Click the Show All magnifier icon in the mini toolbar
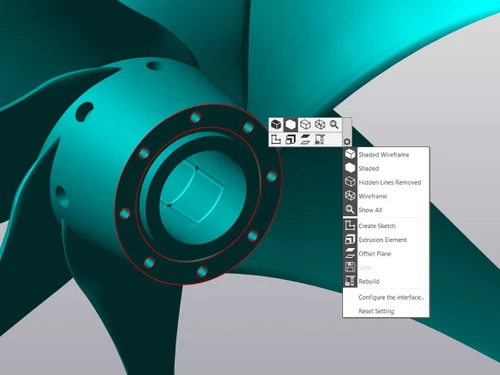500x375 pixels. point(334,125)
